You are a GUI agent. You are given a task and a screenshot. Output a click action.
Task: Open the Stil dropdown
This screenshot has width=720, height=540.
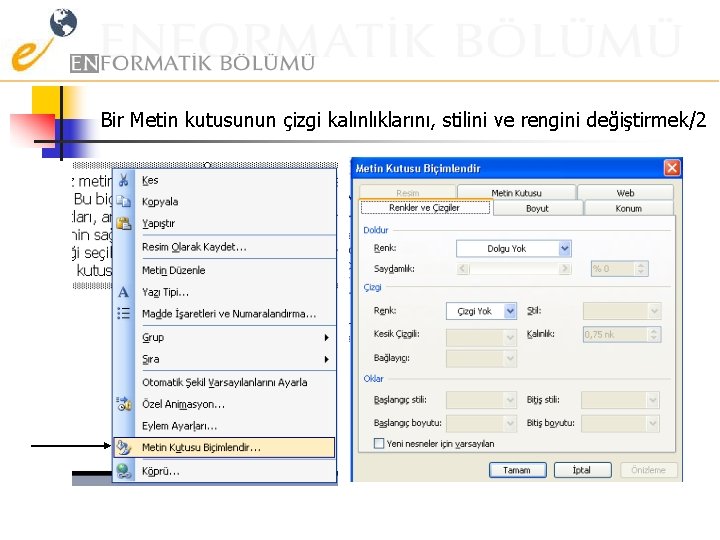(622, 311)
